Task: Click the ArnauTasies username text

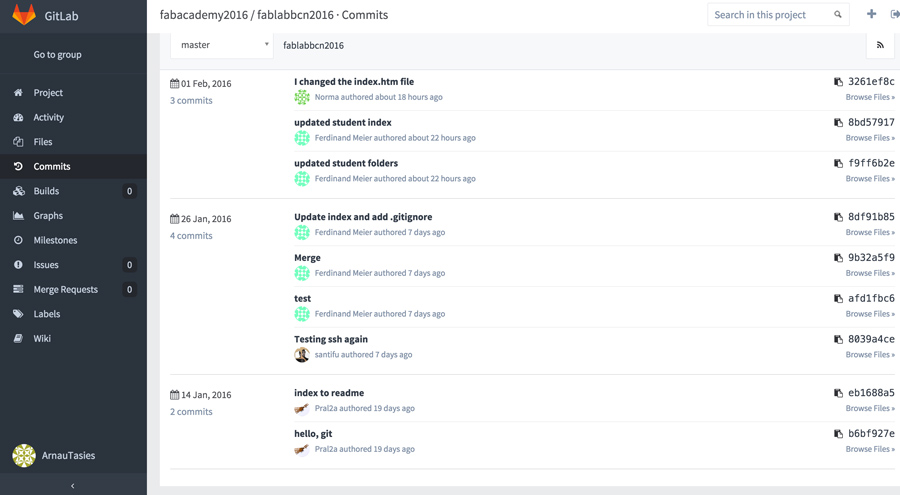Action: (68, 455)
